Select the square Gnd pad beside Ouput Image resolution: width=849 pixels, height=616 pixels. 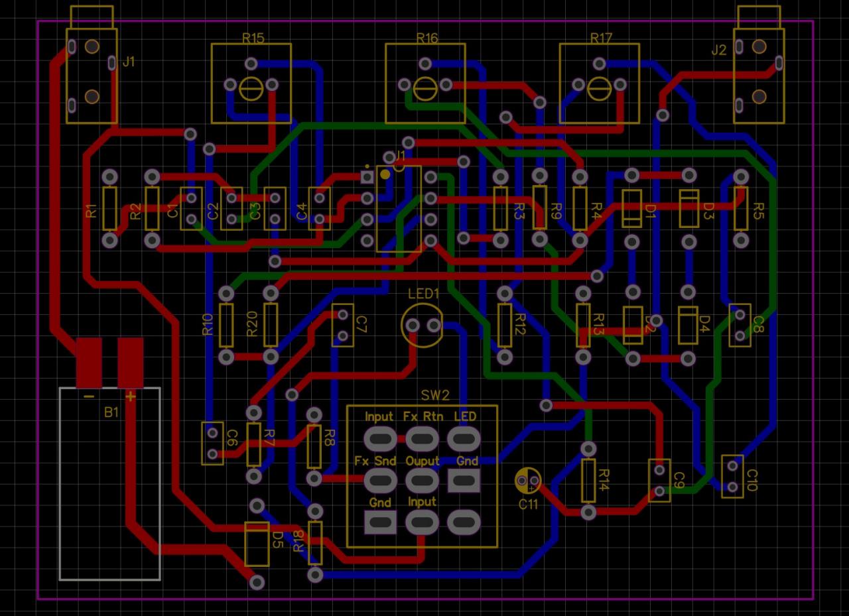[464, 479]
